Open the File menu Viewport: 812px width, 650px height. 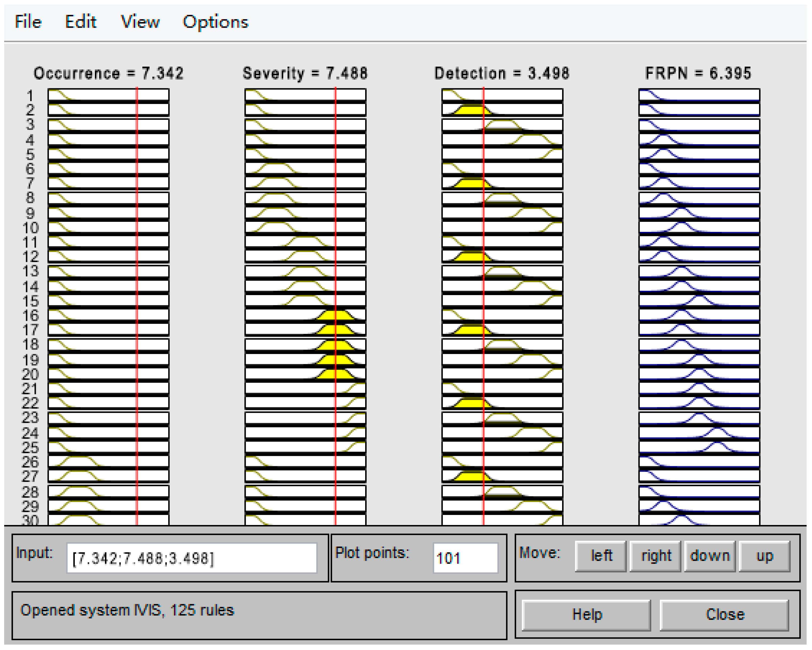27,22
